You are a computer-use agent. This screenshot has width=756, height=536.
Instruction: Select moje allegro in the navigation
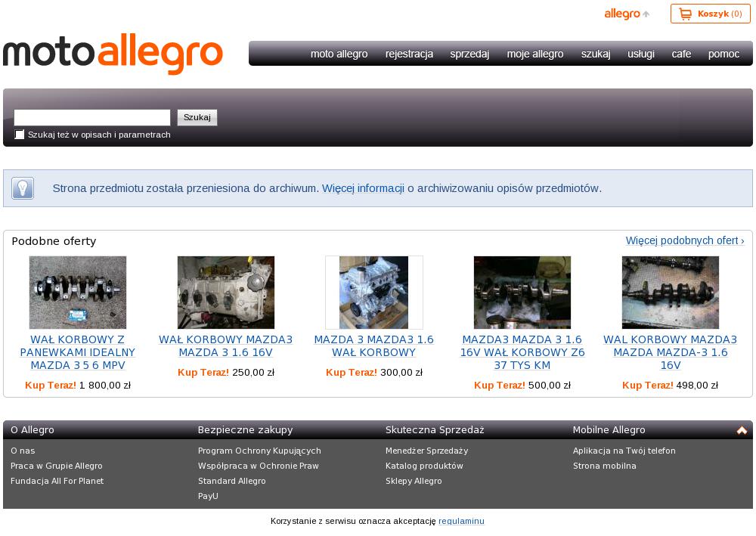tap(535, 54)
